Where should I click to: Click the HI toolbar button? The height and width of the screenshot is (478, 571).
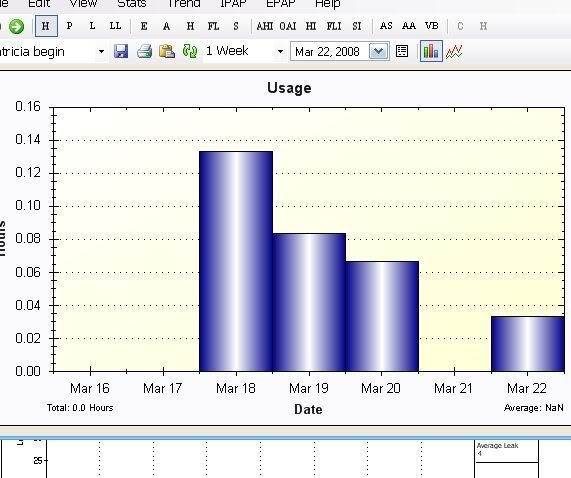pyautogui.click(x=311, y=26)
